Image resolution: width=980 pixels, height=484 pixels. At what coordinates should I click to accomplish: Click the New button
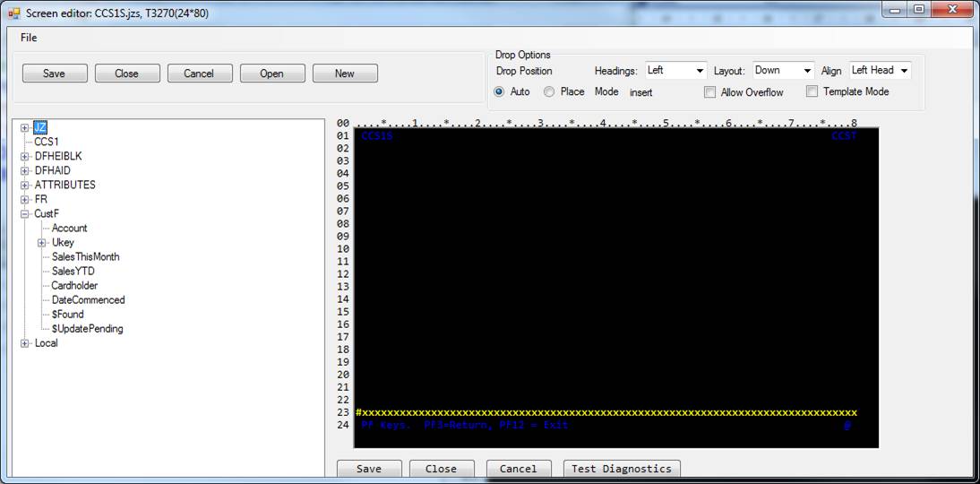344,73
